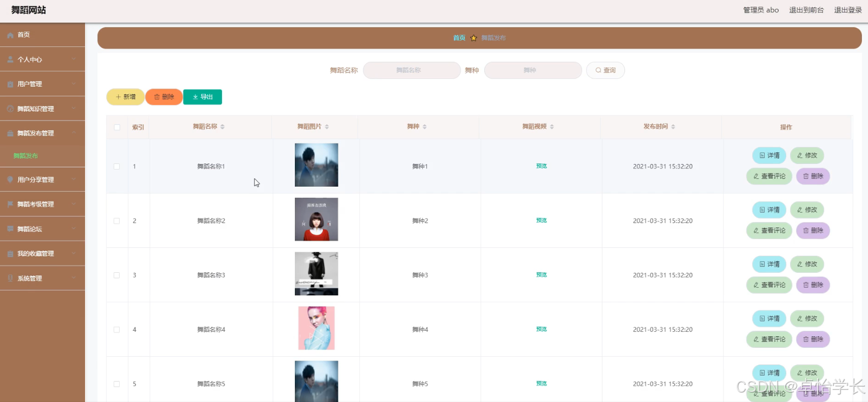Click the orange 删除 batch button
868x402 pixels.
tap(164, 97)
